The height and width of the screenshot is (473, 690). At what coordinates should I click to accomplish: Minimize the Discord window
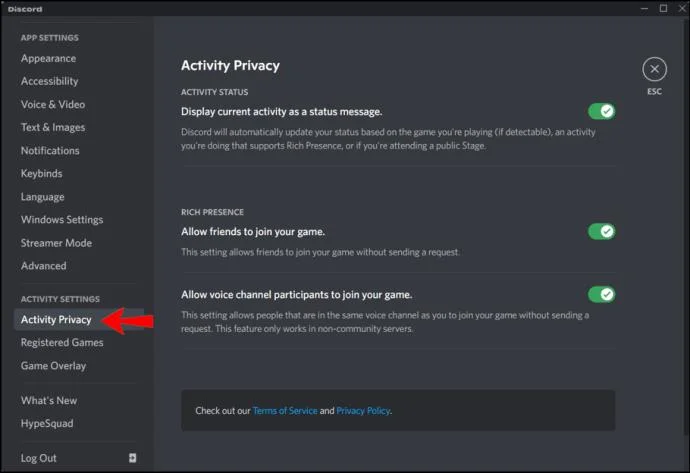644,8
